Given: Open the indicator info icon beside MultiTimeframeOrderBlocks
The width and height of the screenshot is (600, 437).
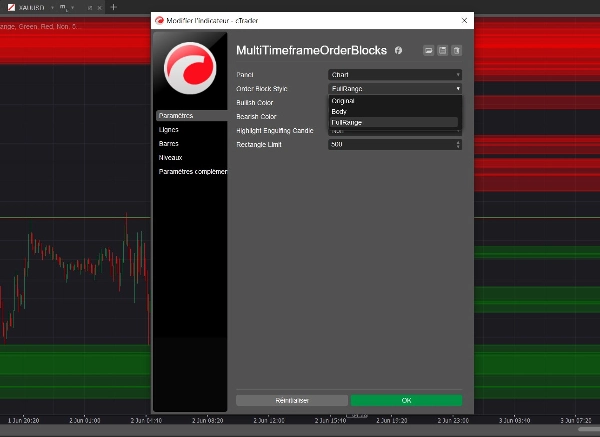Looking at the screenshot, I should [398, 50].
